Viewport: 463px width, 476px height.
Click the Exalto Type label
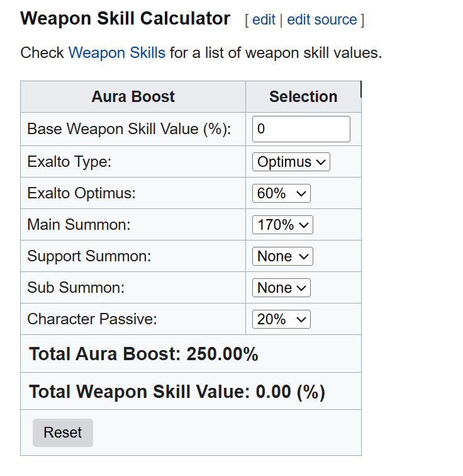pyautogui.click(x=69, y=162)
